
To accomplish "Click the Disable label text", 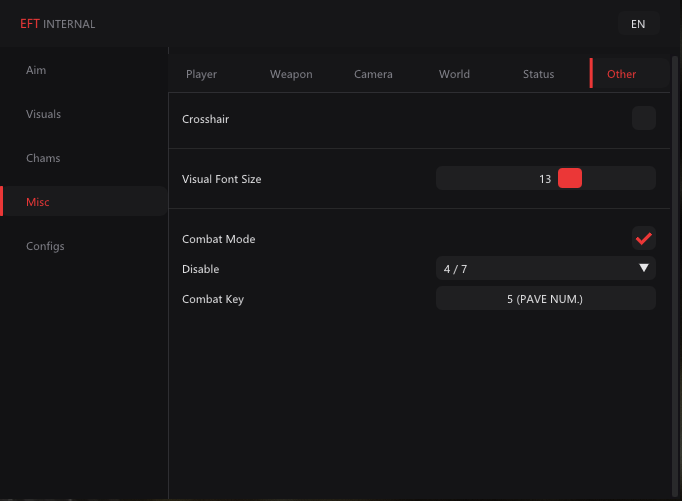I will pos(201,269).
